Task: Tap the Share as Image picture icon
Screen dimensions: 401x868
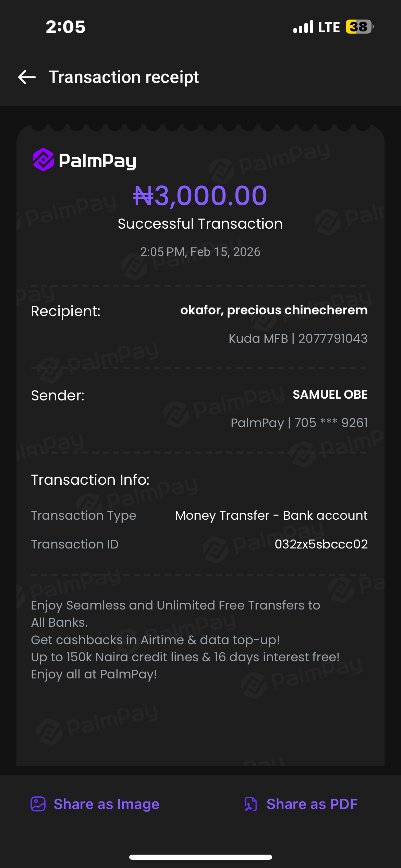Action: tap(38, 804)
